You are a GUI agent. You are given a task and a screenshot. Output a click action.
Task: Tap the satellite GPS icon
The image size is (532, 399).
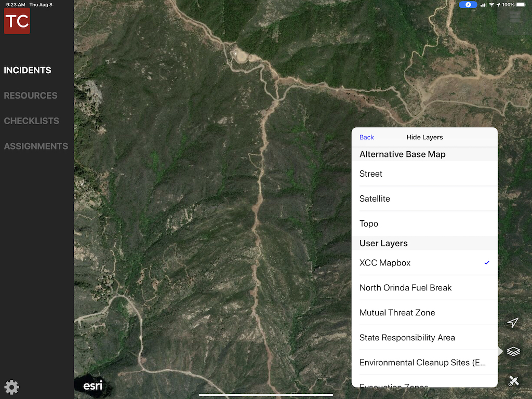[513, 381]
